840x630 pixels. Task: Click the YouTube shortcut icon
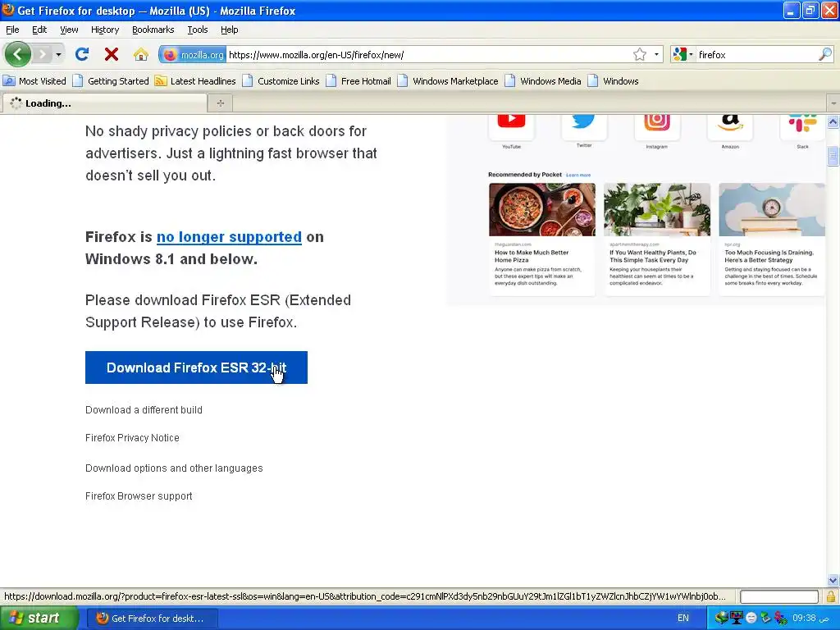(x=511, y=126)
